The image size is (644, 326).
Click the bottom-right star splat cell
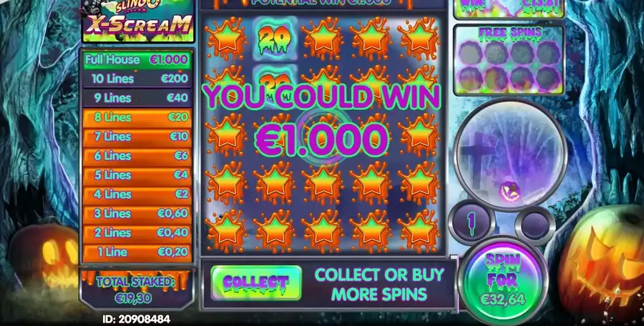[419, 231]
